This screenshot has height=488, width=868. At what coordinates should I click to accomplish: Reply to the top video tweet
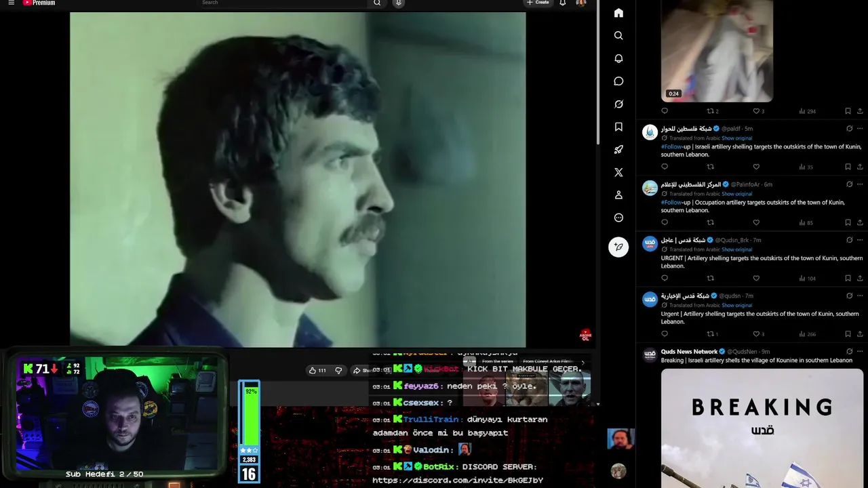(x=665, y=111)
